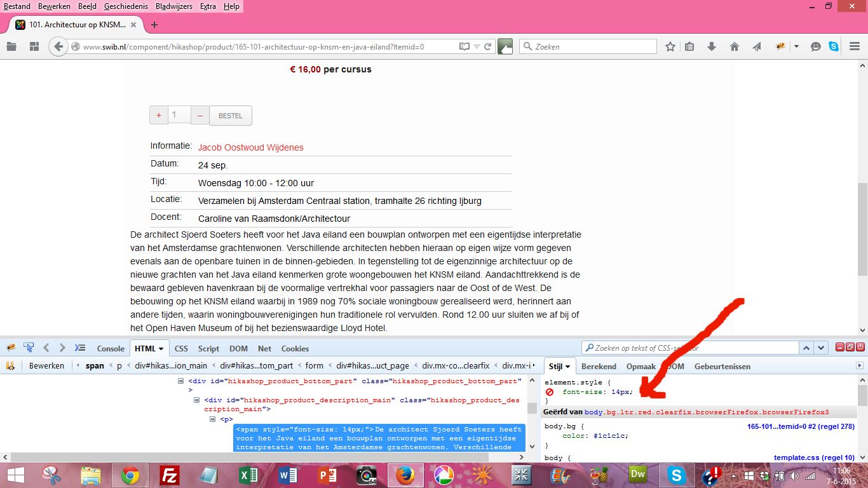This screenshot has height=488, width=868.
Task: Activate the Firebug element inspector tool
Action: pyautogui.click(x=29, y=348)
